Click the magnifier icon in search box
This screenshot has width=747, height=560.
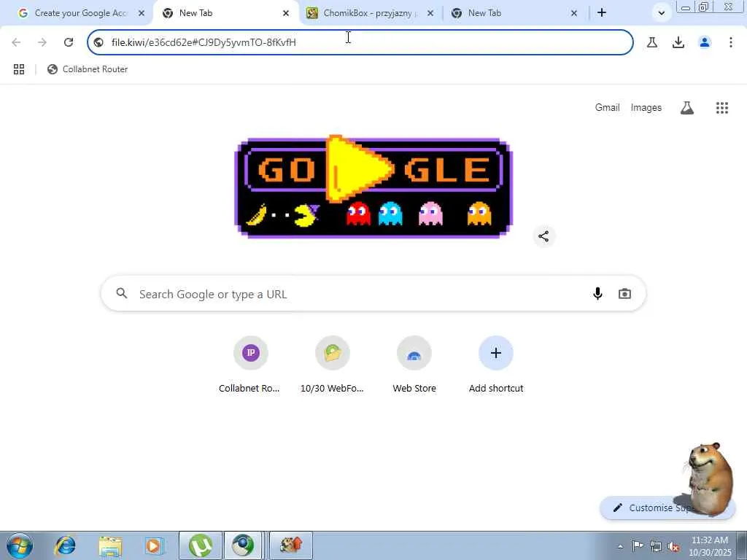tap(122, 293)
